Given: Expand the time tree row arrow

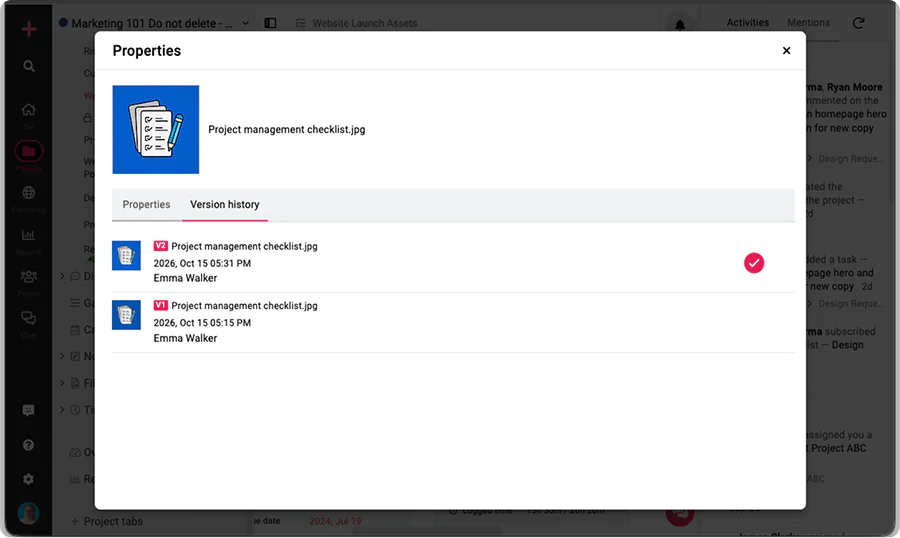Looking at the screenshot, I should click(x=62, y=409).
